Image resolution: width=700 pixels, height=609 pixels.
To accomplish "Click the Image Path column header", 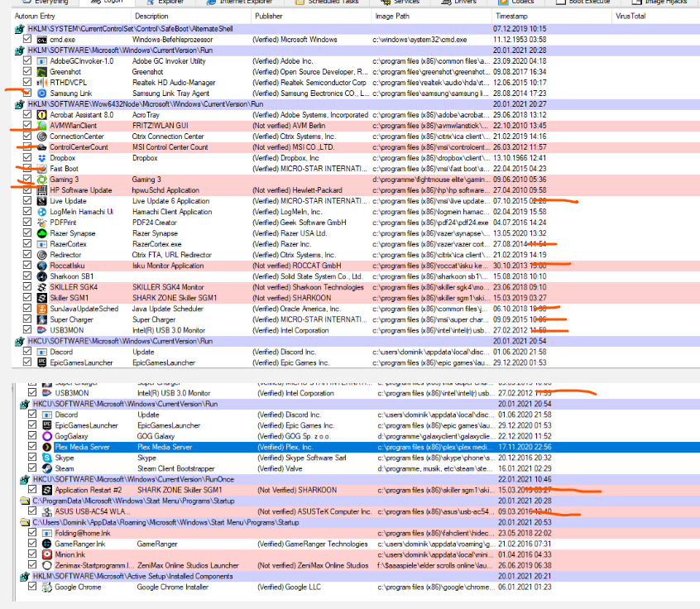I will [431, 16].
